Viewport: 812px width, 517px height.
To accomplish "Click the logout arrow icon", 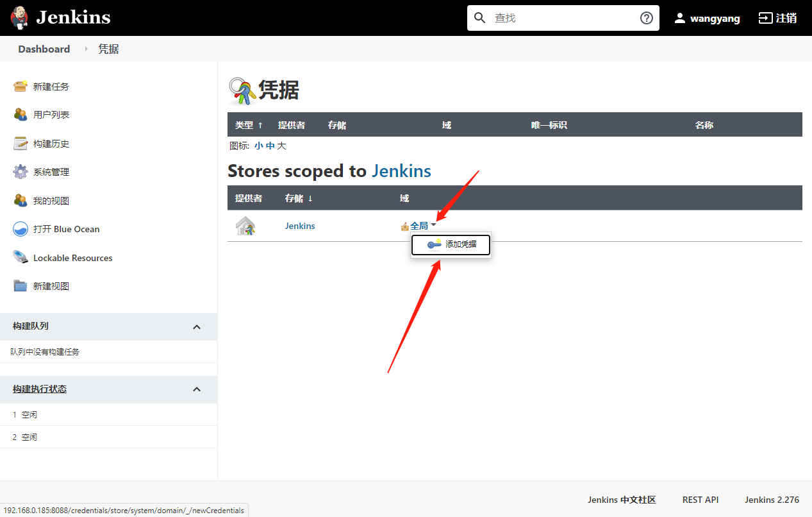I will [x=765, y=18].
